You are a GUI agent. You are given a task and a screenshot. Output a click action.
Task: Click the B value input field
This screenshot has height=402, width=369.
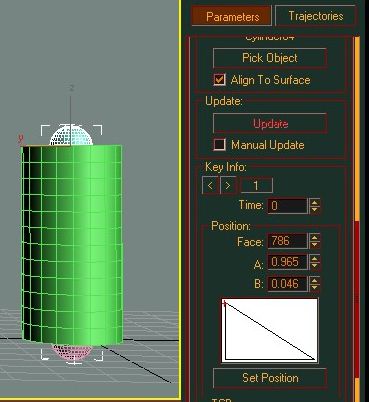287,284
